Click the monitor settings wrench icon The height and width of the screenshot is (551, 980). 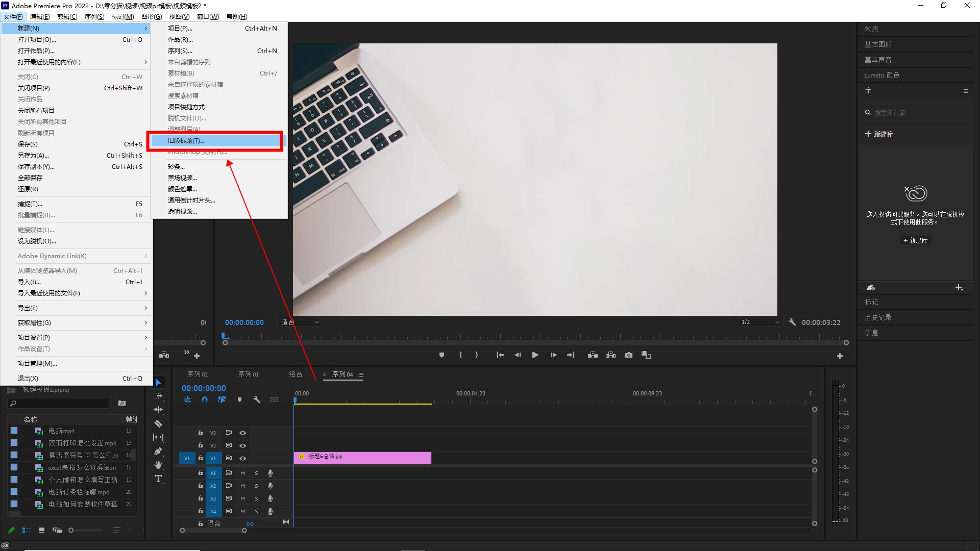tap(792, 322)
